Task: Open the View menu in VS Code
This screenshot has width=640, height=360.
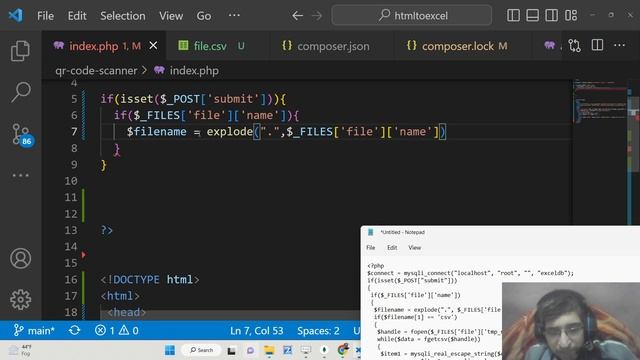Action: click(171, 16)
